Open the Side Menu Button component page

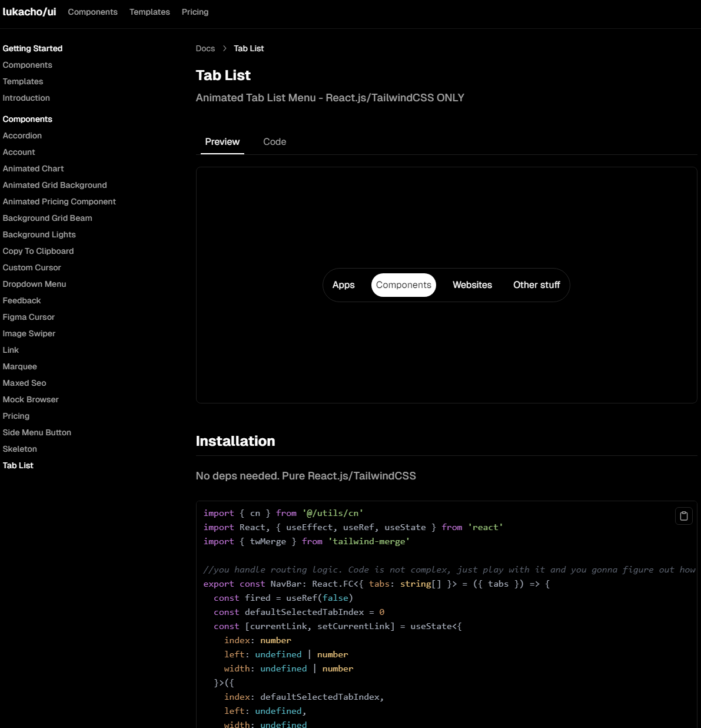37,432
